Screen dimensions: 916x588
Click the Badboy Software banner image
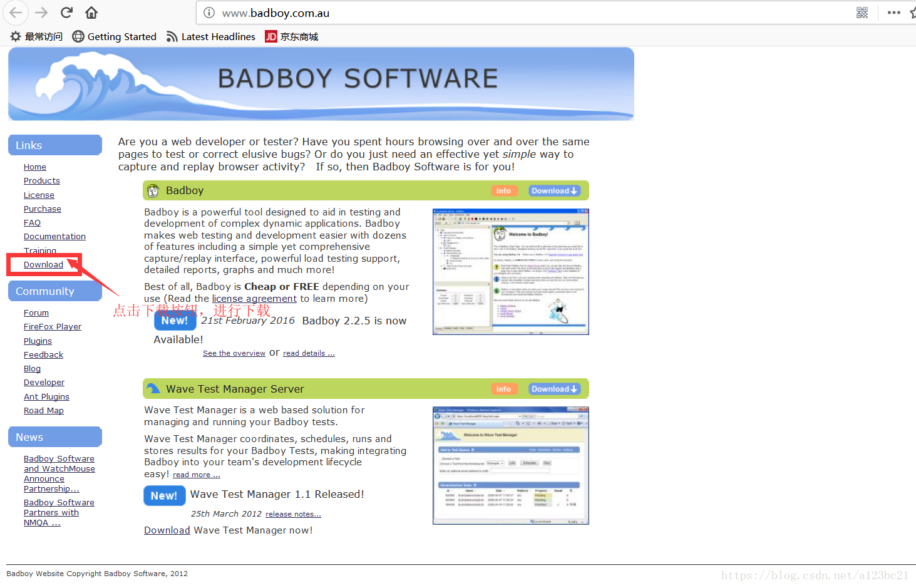click(321, 84)
